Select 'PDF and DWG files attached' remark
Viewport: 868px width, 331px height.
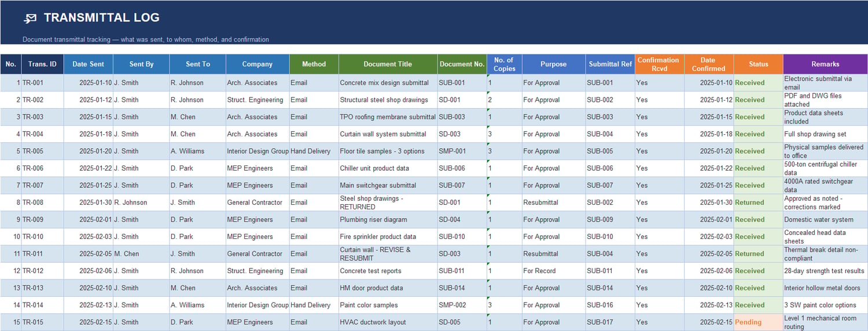pos(825,100)
